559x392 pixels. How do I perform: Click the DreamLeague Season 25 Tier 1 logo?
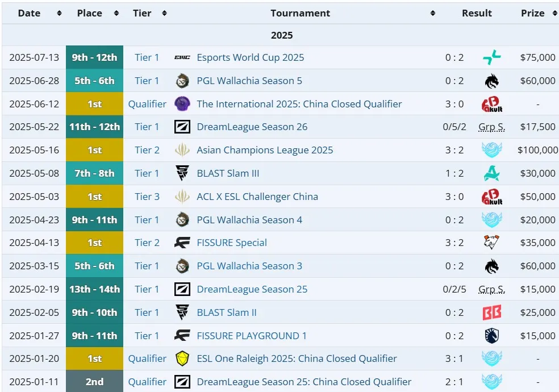pos(182,289)
